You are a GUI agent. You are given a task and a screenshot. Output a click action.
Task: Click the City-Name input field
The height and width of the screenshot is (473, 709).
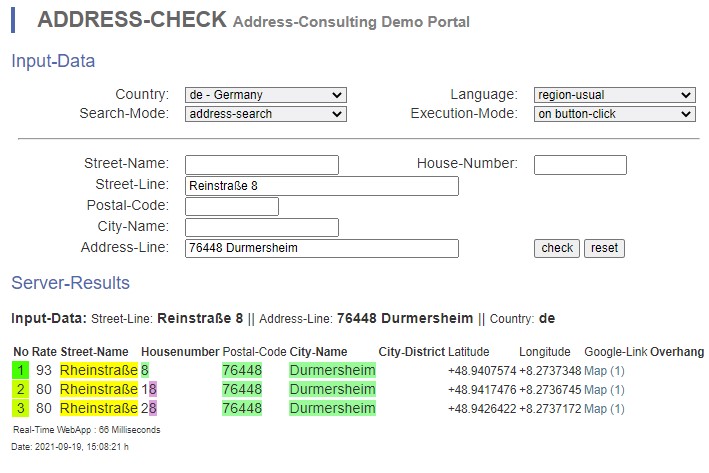pos(262,228)
